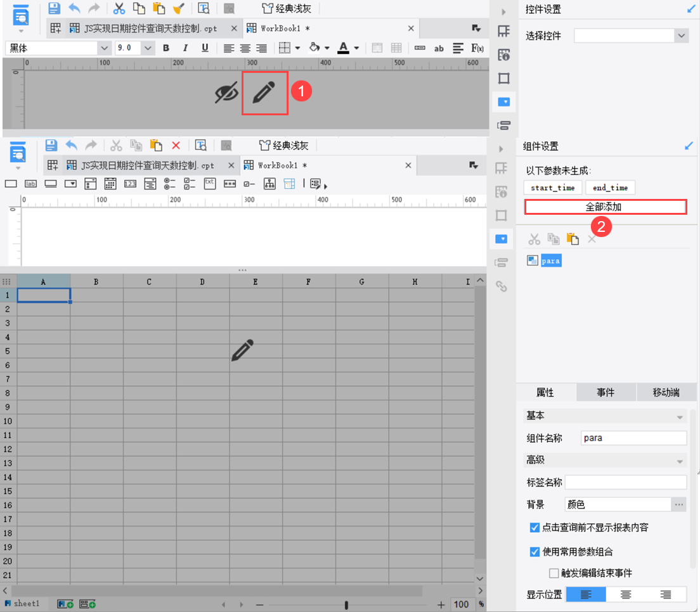Image resolution: width=700 pixels, height=612 pixels.
Task: Click the pencil edit icon beside the crossed-eye icon
Action: pos(264,92)
